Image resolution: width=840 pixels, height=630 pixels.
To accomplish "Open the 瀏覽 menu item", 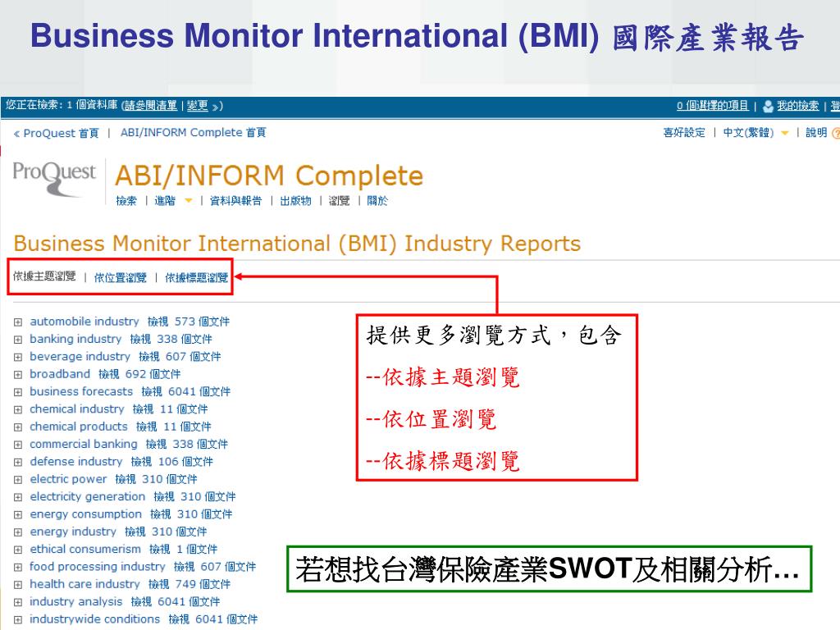I will coord(339,201).
